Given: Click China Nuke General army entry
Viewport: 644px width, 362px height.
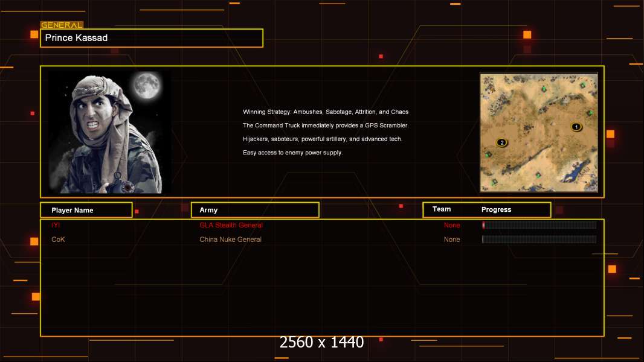Looking at the screenshot, I should pos(230,240).
